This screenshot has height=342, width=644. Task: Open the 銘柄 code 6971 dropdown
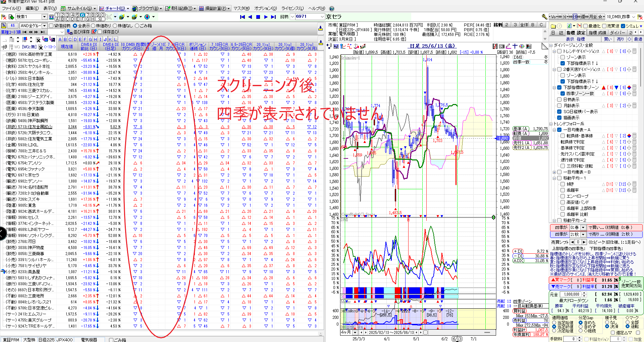click(x=322, y=17)
